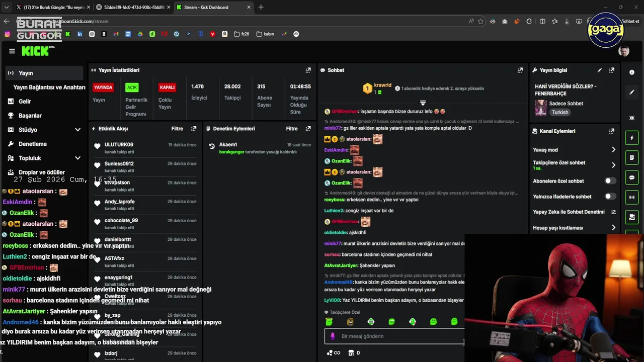The height and width of the screenshot is (362, 644).
Task: Open the fc26 bookmark folder
Action: (x=242, y=34)
